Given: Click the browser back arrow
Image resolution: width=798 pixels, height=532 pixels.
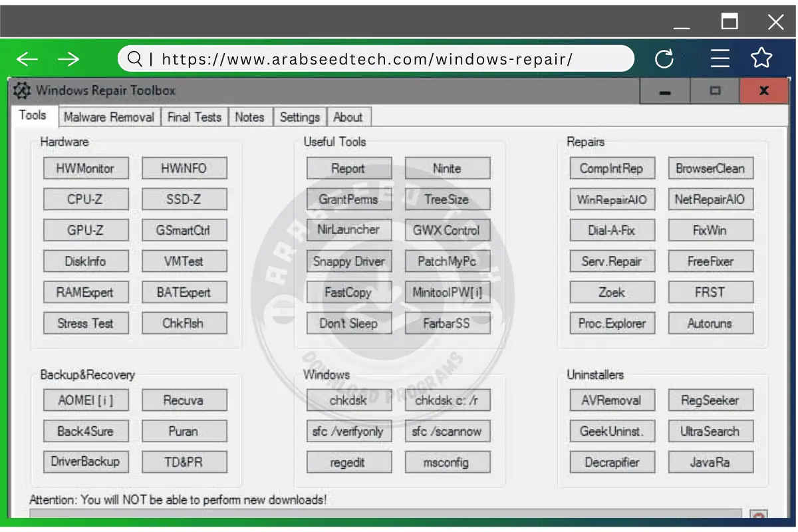Looking at the screenshot, I should tap(27, 59).
